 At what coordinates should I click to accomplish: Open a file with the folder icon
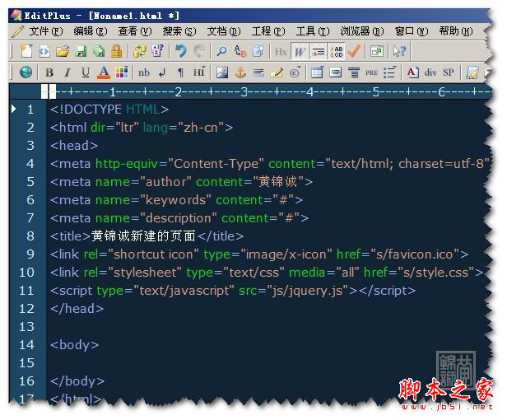coord(63,51)
